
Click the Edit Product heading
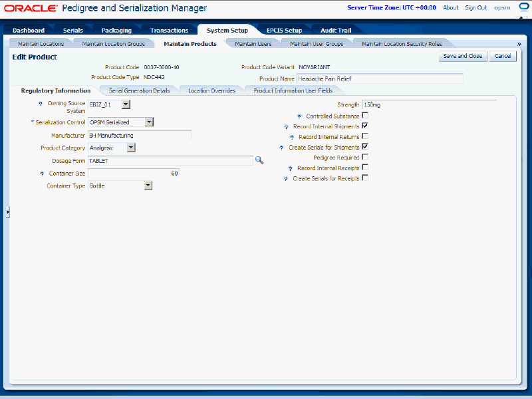[x=35, y=57]
